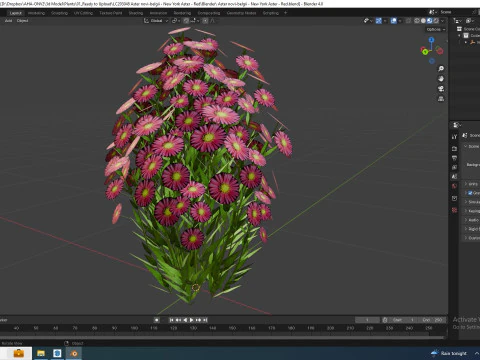Open the briefcase app on taskbar

[18, 353]
